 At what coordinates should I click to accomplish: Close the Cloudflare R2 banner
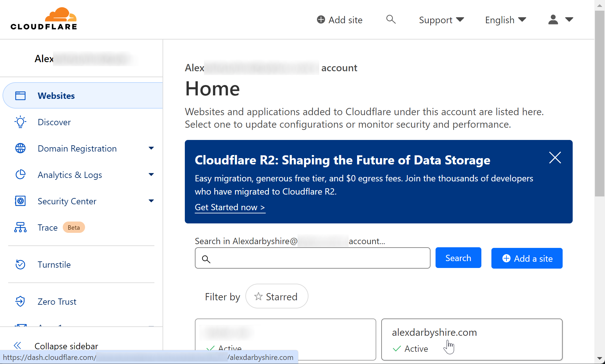point(555,158)
